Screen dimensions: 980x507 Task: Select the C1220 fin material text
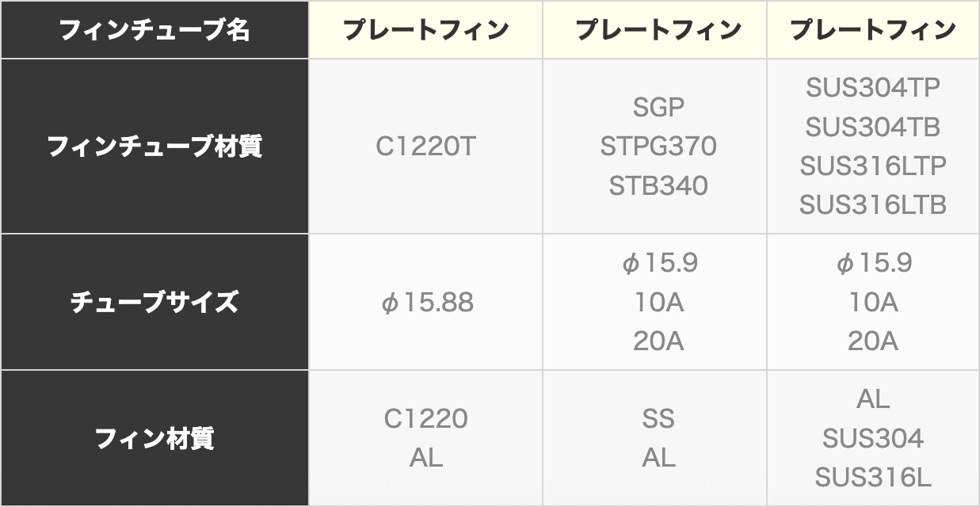(x=425, y=418)
